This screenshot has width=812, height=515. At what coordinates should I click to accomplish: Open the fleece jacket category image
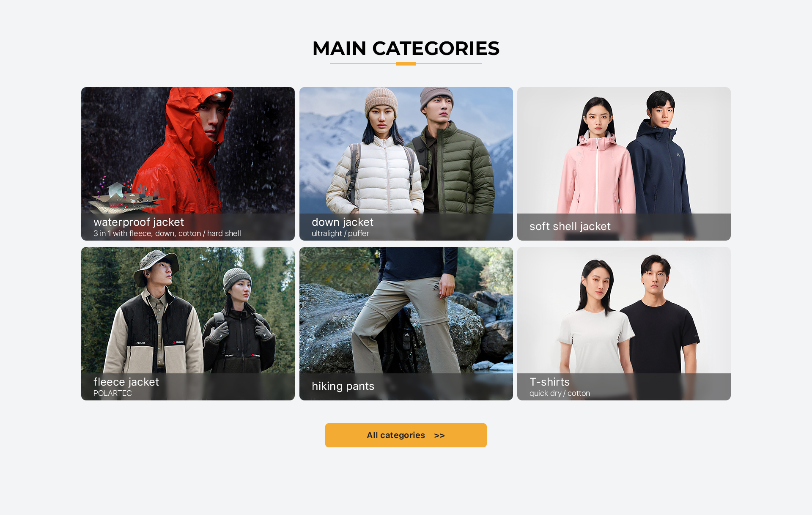coord(188,323)
